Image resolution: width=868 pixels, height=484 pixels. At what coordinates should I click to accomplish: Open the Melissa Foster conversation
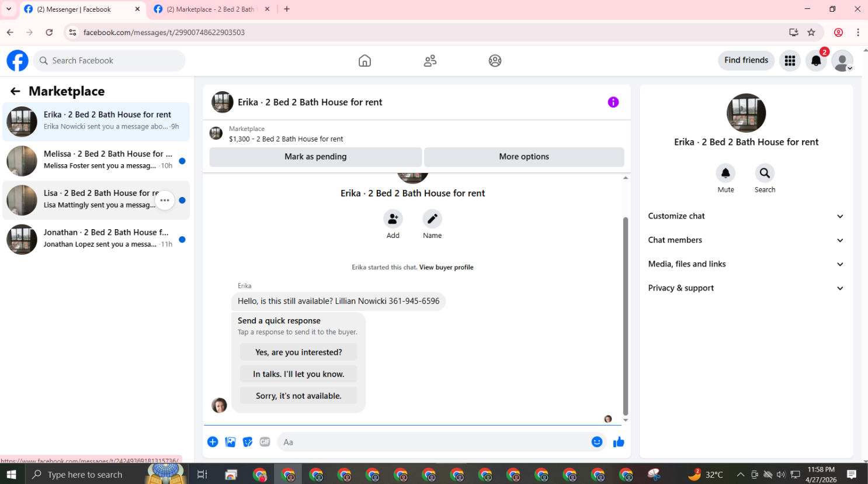click(x=96, y=161)
